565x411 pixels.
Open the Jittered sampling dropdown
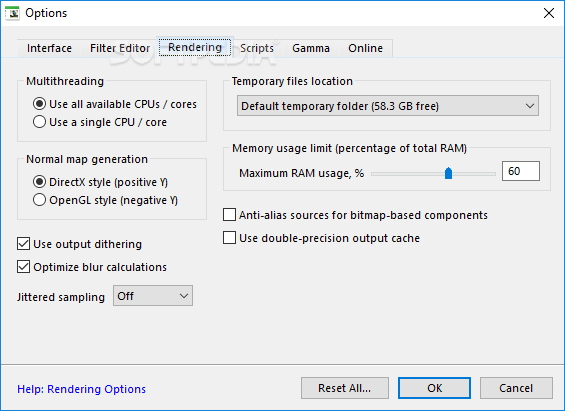[153, 296]
